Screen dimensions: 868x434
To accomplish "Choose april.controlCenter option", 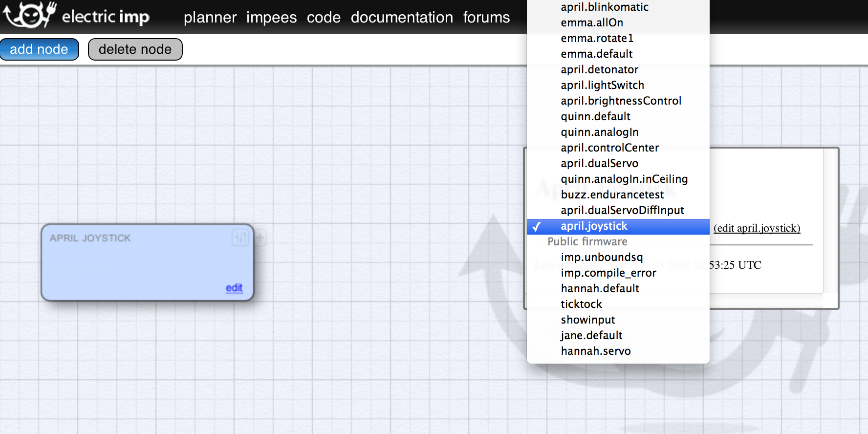I will coord(618,148).
